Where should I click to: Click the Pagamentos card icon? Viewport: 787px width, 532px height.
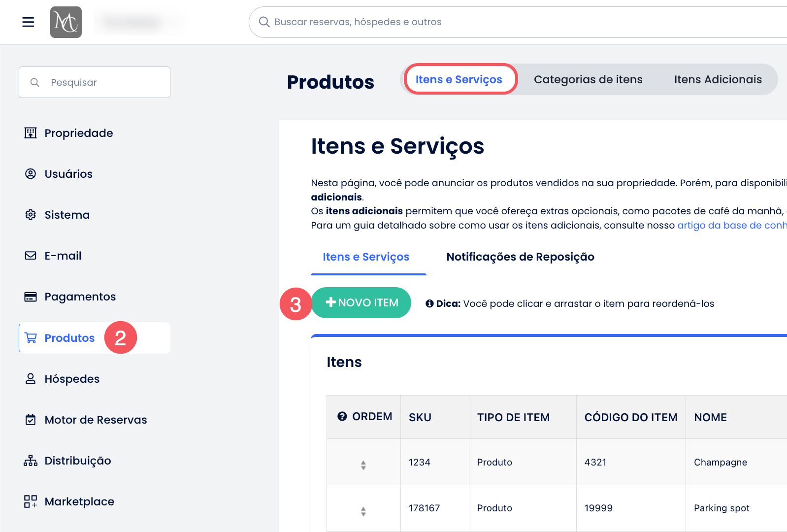pyautogui.click(x=31, y=297)
